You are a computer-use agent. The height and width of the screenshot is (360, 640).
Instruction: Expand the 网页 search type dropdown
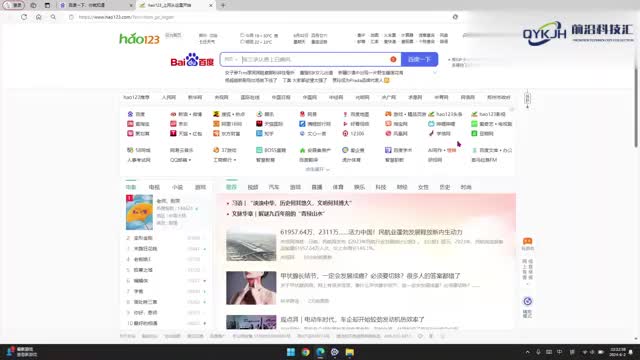coord(231,60)
